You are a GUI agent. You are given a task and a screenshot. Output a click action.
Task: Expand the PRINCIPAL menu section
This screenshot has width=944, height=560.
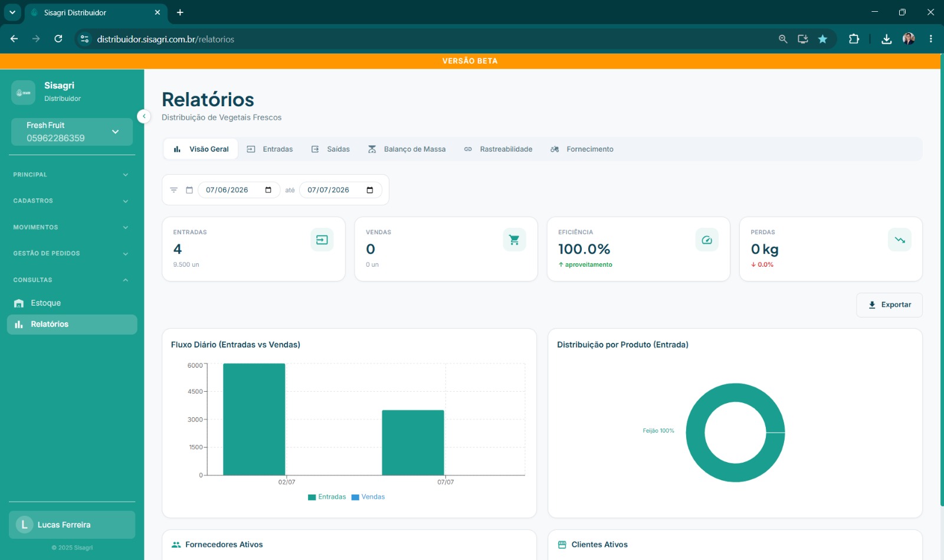pos(71,175)
